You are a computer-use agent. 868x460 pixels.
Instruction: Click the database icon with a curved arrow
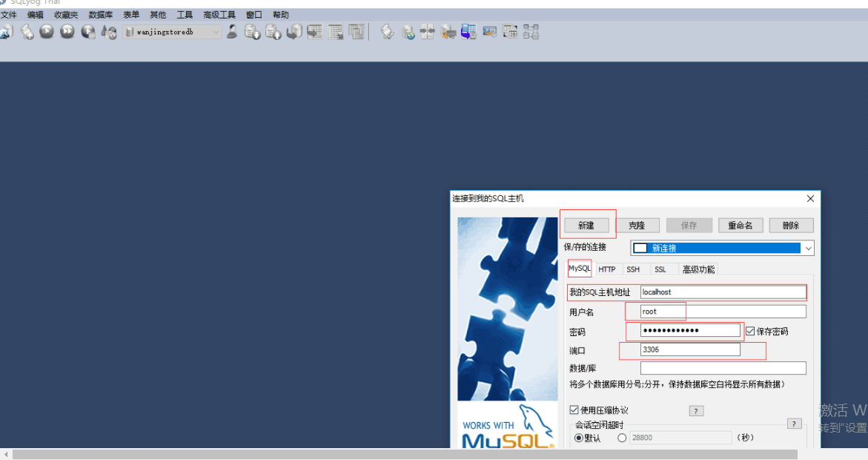click(x=294, y=32)
